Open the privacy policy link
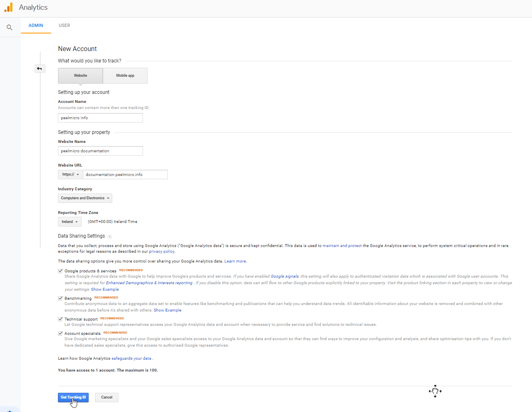The height and width of the screenshot is (412, 532). pos(162,252)
